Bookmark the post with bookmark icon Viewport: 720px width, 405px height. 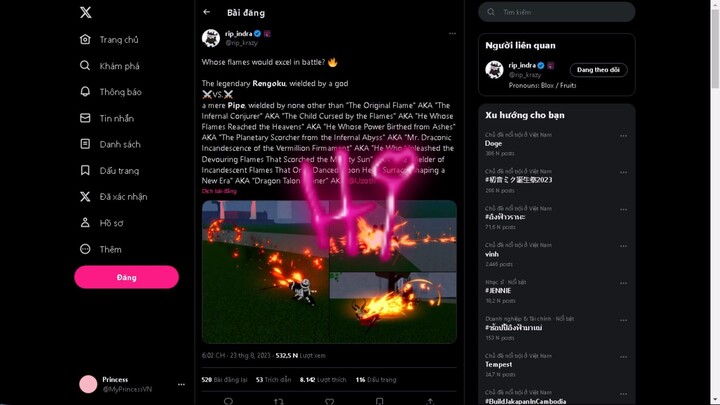(379, 401)
